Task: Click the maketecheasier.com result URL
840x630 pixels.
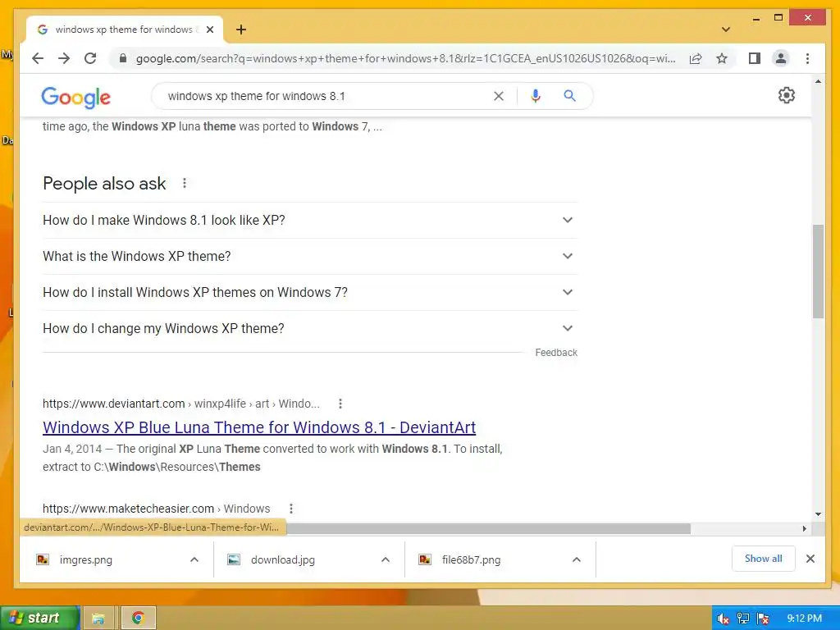Action: (x=157, y=509)
